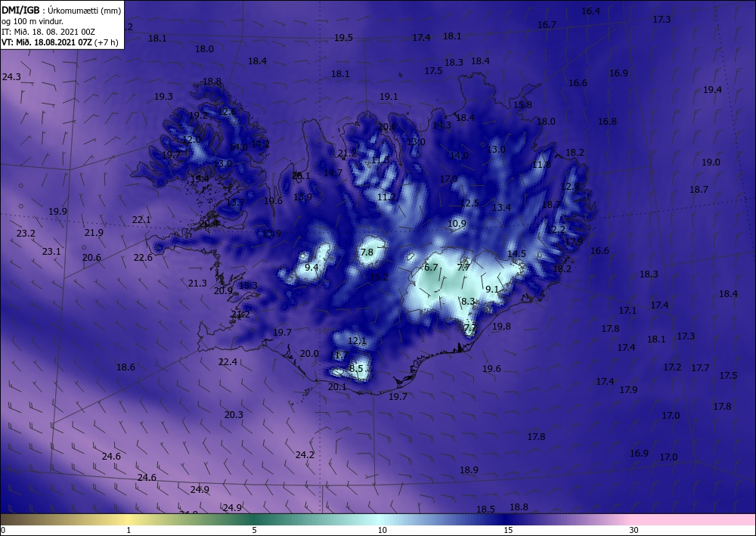This screenshot has width=756, height=536.
Task: Click the value 12.8 on the map
Action: 570,186
